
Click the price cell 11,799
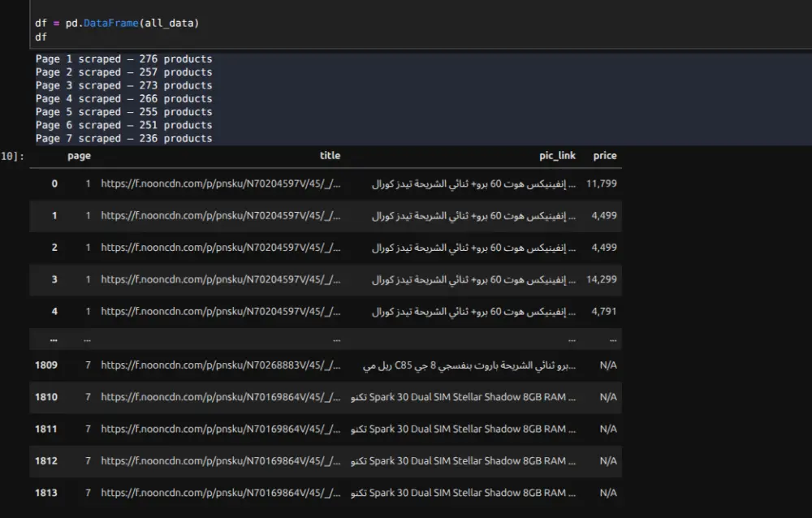click(x=601, y=183)
